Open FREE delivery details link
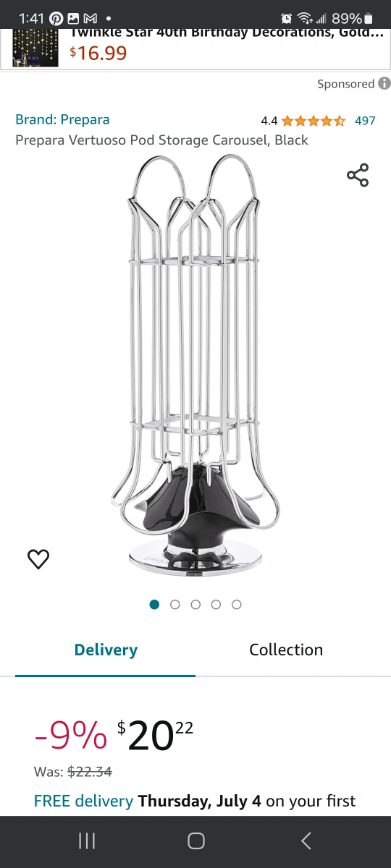This screenshot has width=391, height=868. click(83, 801)
